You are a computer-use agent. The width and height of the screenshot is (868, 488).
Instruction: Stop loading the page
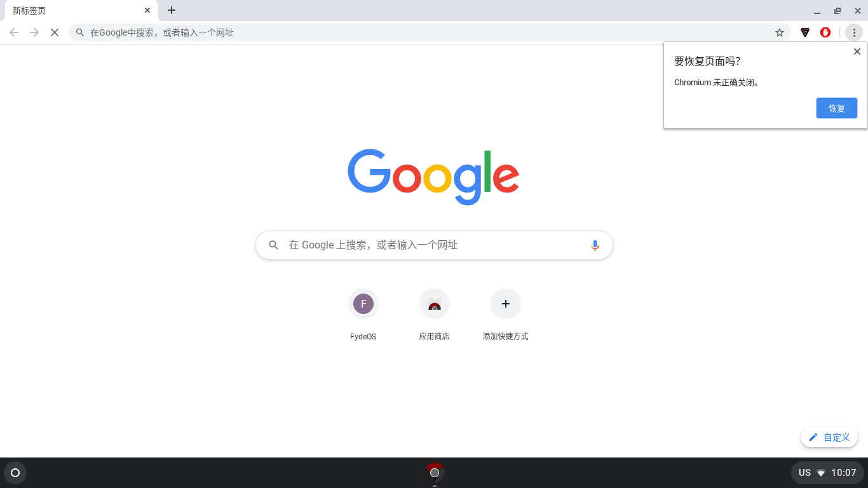coord(55,32)
